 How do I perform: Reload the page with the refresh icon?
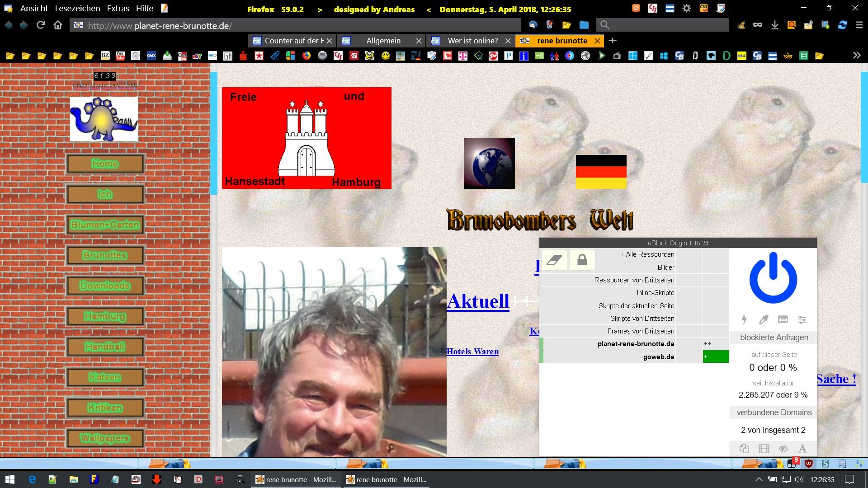(41, 25)
